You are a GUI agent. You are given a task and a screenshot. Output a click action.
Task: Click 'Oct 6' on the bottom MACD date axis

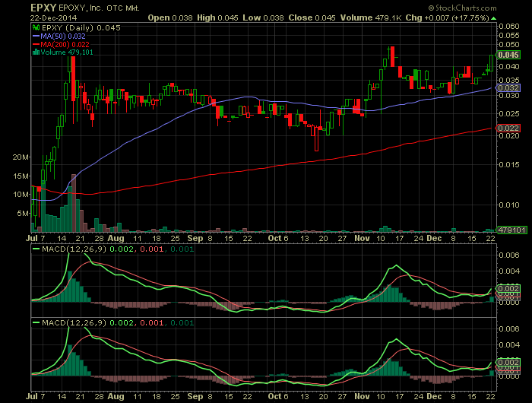tap(278, 397)
